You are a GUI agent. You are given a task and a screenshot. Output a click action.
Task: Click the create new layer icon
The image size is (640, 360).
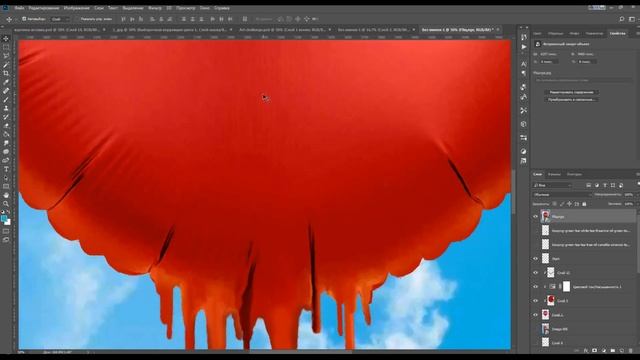click(x=622, y=351)
